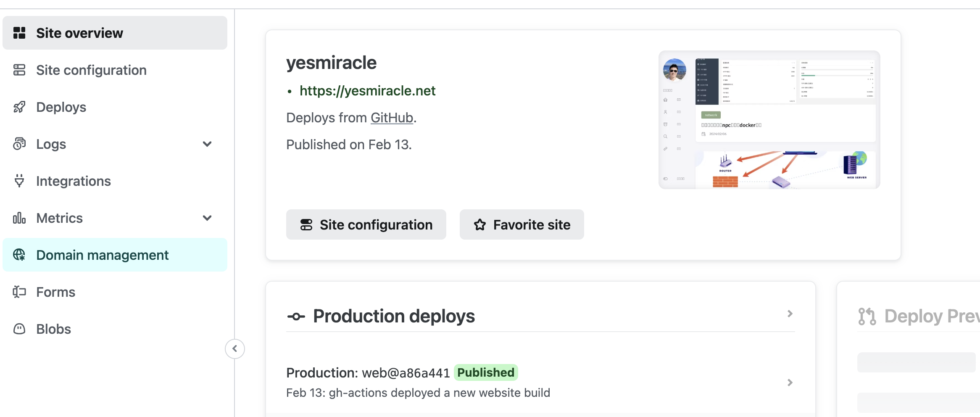Toggle Favorite site with the star button
The width and height of the screenshot is (980, 417).
click(x=522, y=224)
